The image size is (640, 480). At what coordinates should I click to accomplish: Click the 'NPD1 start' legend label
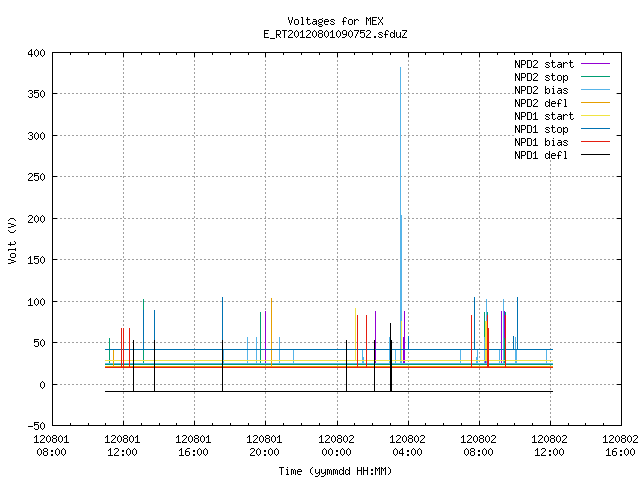(544, 116)
